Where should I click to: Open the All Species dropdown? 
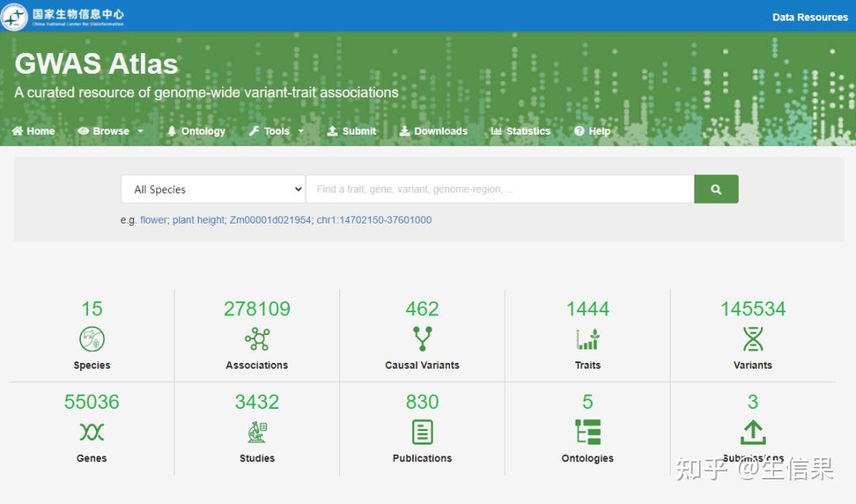tap(213, 189)
